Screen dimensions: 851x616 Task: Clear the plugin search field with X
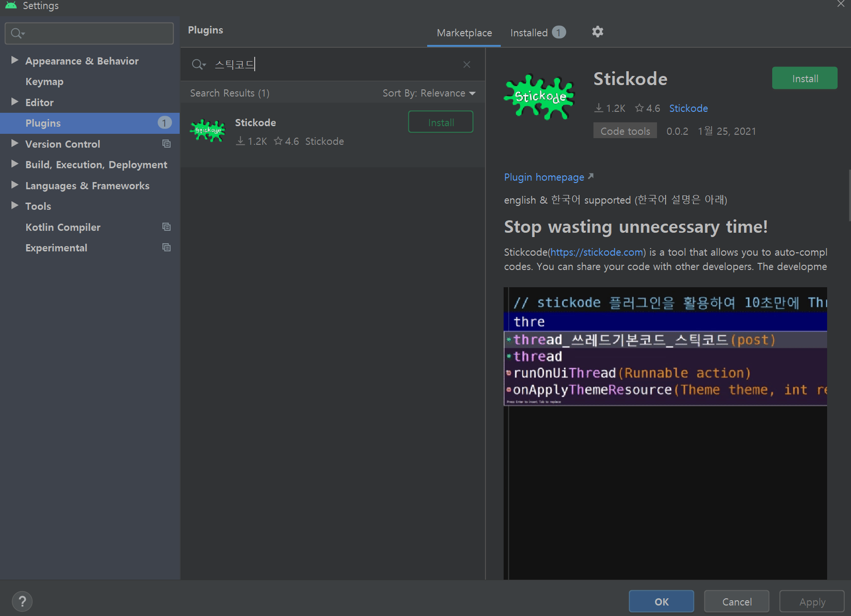tap(467, 65)
